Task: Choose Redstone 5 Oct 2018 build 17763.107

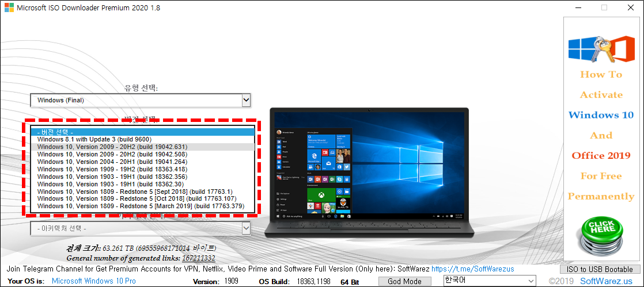Action: point(142,198)
